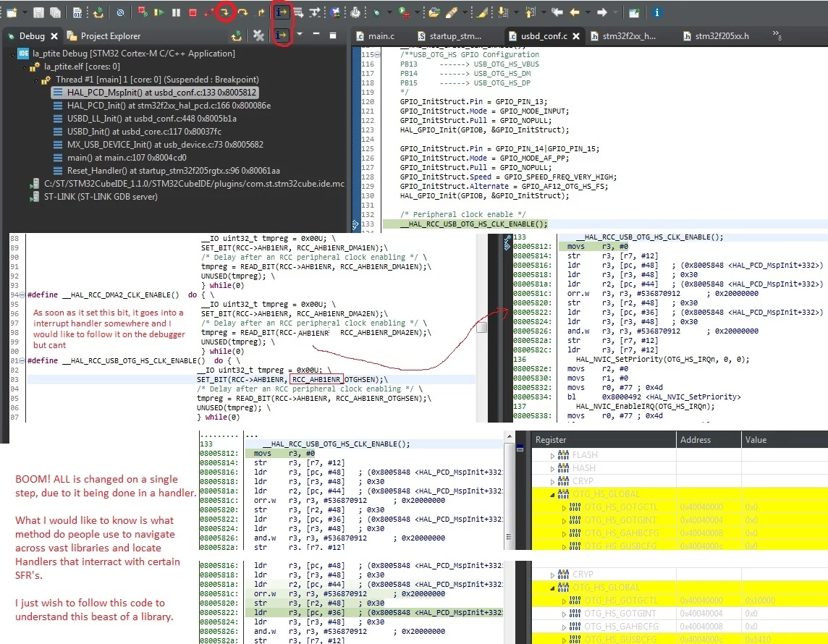Expand the HASH register group
The image size is (828, 644).
[552, 468]
